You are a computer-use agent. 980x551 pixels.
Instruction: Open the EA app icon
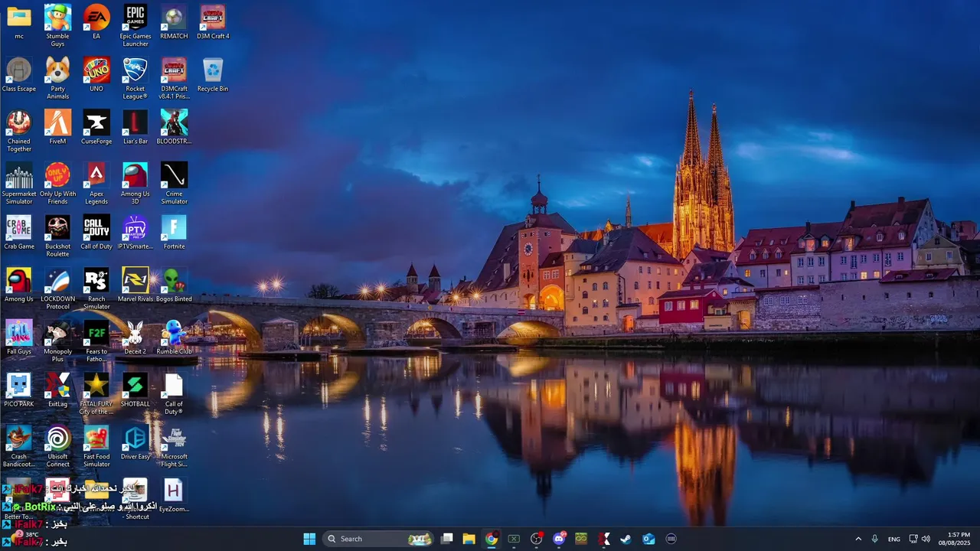pos(96,23)
